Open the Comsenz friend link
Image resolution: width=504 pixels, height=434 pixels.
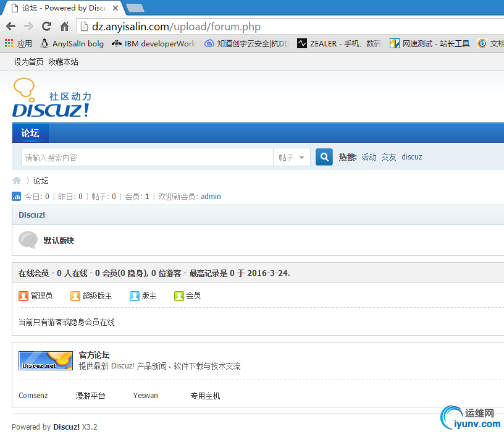tap(33, 396)
